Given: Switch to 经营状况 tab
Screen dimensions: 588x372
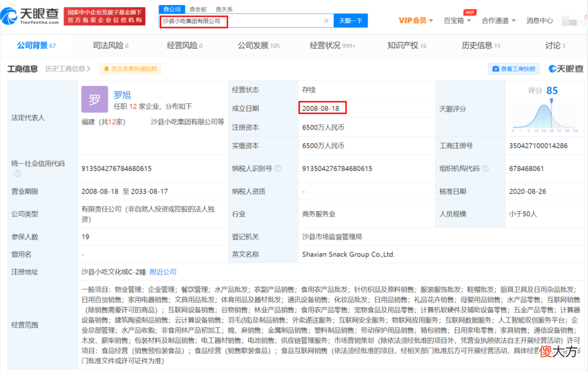Looking at the screenshot, I should (x=333, y=46).
